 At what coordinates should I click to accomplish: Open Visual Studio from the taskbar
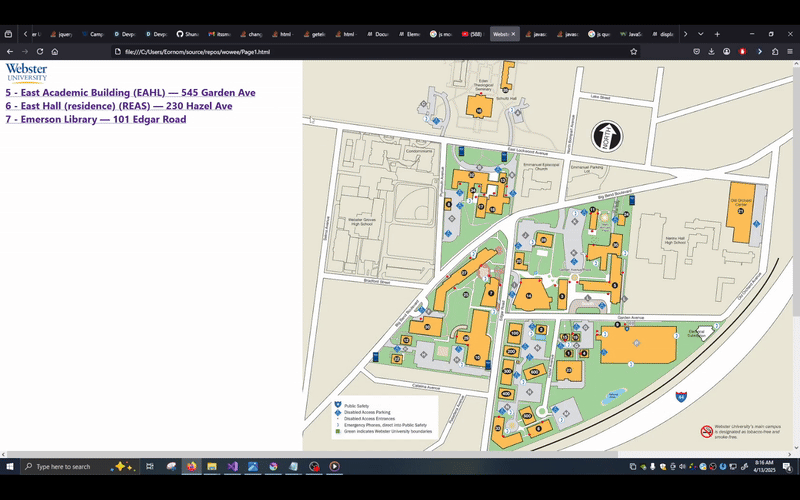[232, 466]
